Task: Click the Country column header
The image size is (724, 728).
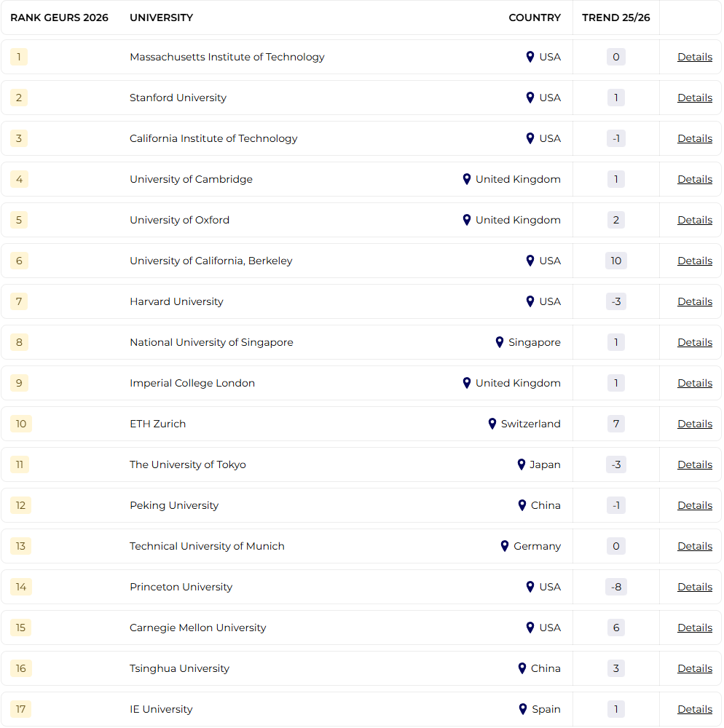Action: [535, 17]
